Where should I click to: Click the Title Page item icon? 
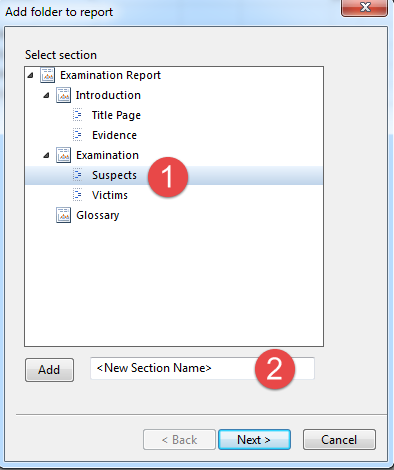(78, 115)
